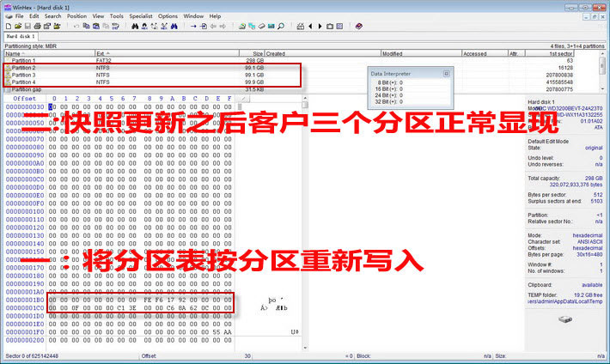Click the Replace hex values icon
610x364 pixels.
(164, 26)
